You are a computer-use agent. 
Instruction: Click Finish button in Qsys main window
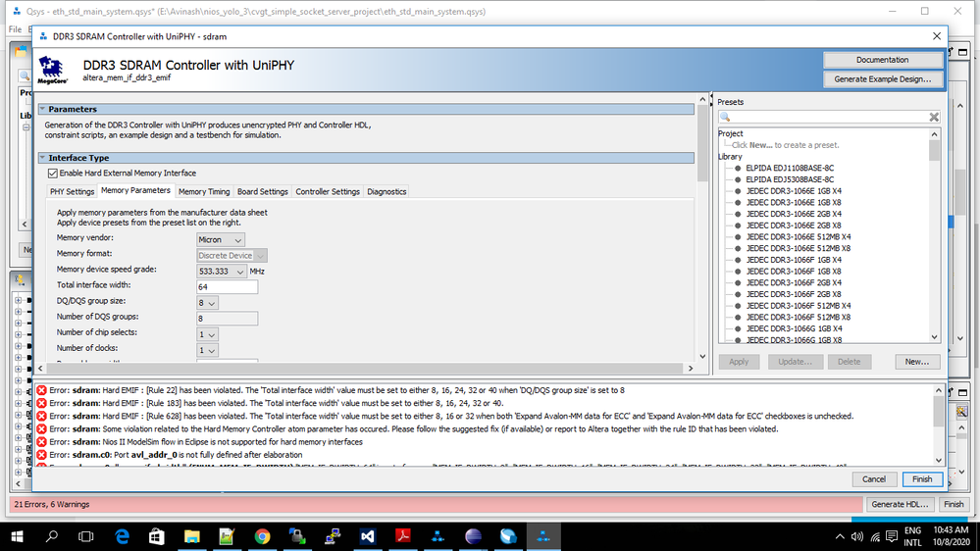[x=954, y=504]
